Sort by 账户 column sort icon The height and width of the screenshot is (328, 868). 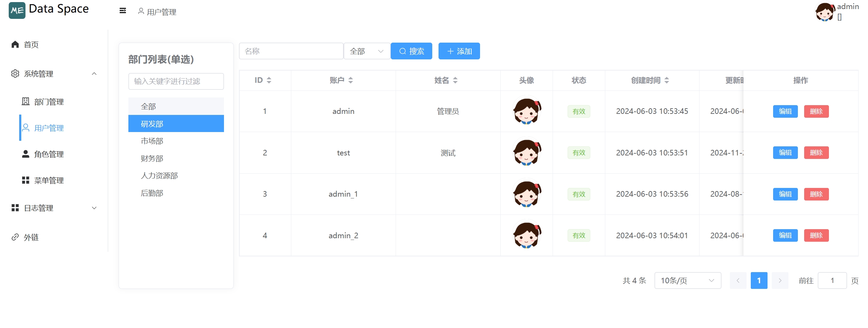pos(351,80)
